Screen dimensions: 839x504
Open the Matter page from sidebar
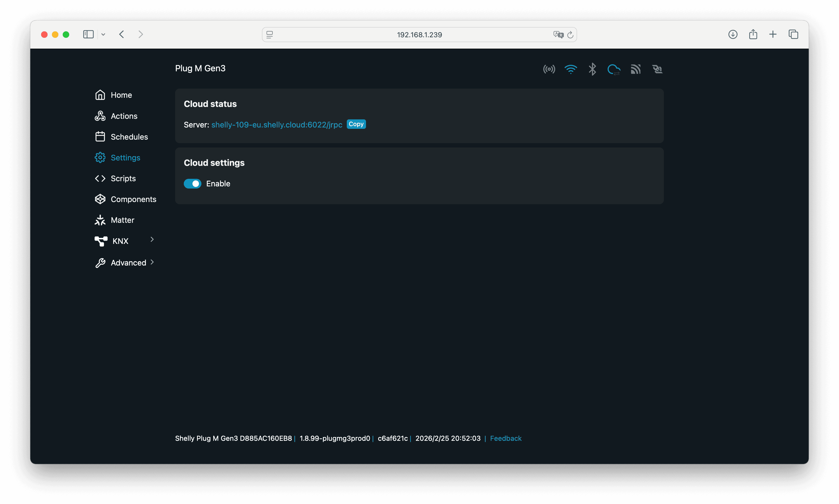click(x=122, y=220)
